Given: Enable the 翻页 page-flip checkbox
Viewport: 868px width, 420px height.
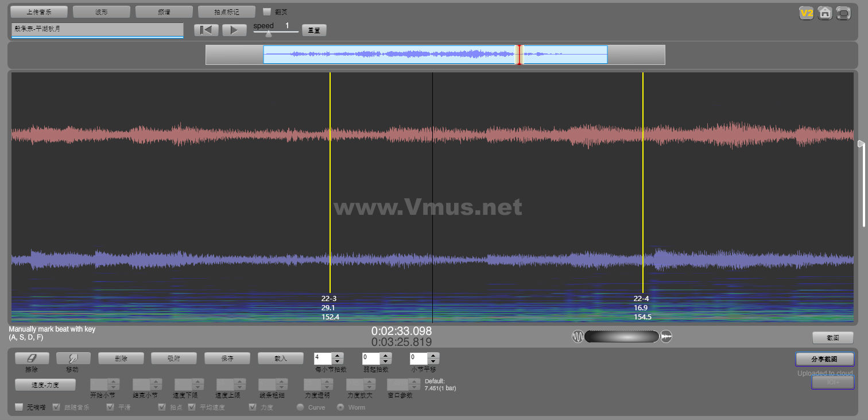Looking at the screenshot, I should click(267, 11).
